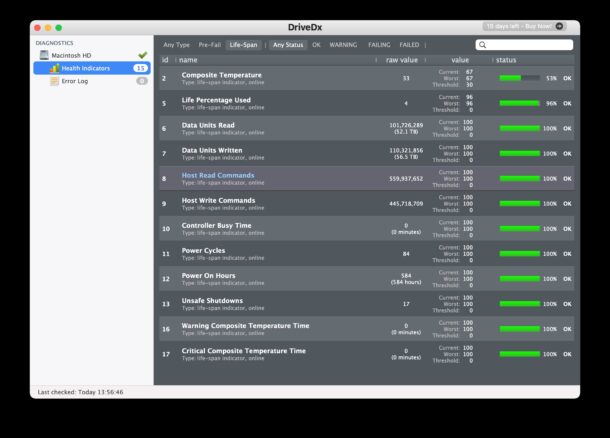Filter by Pre-Fail type
This screenshot has width=610, height=438.
pos(210,45)
